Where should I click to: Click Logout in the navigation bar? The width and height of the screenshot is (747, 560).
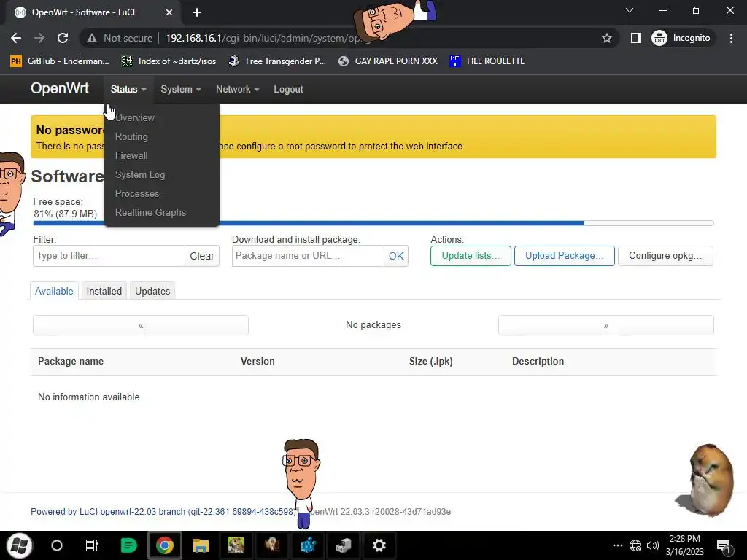click(x=288, y=89)
